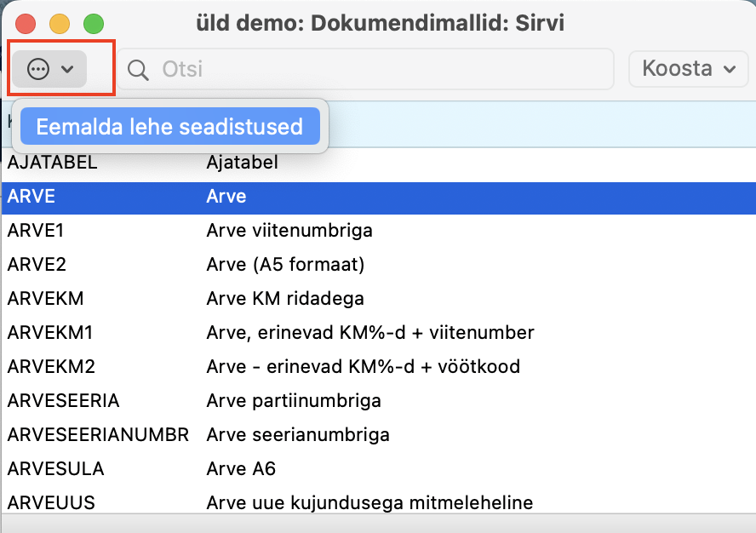Select the highlighted ARVE row
Viewport: 756px width, 533px height.
[x=31, y=197]
